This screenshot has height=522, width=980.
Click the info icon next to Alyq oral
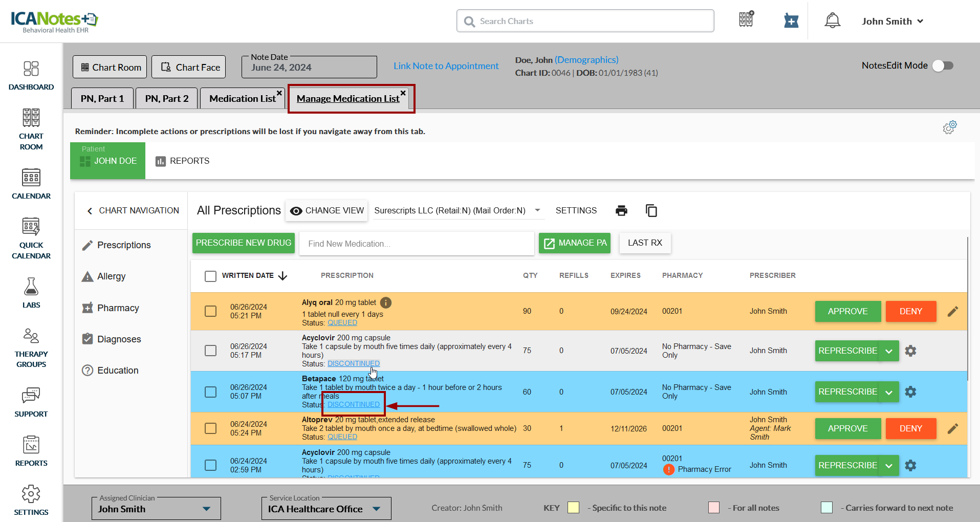(386, 302)
